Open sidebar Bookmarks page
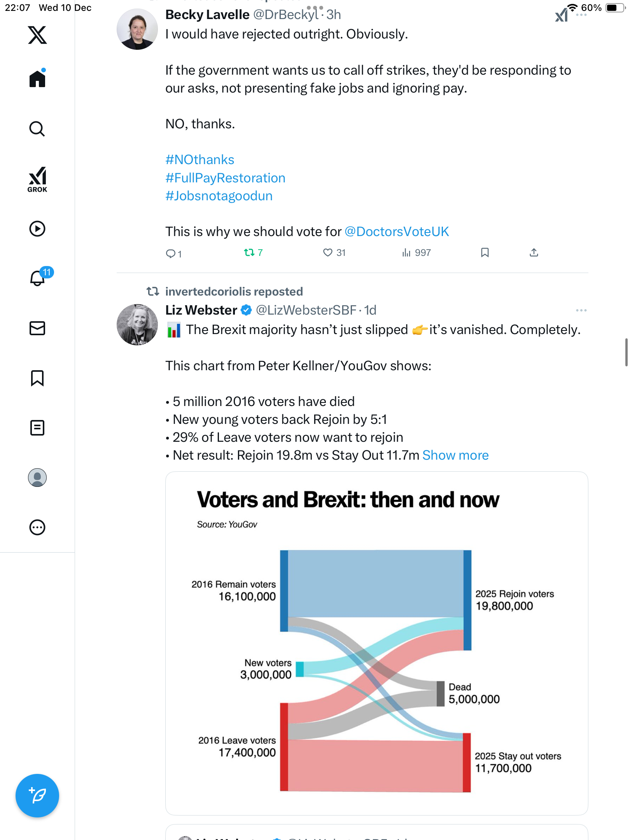This screenshot has width=630, height=840. click(x=37, y=378)
